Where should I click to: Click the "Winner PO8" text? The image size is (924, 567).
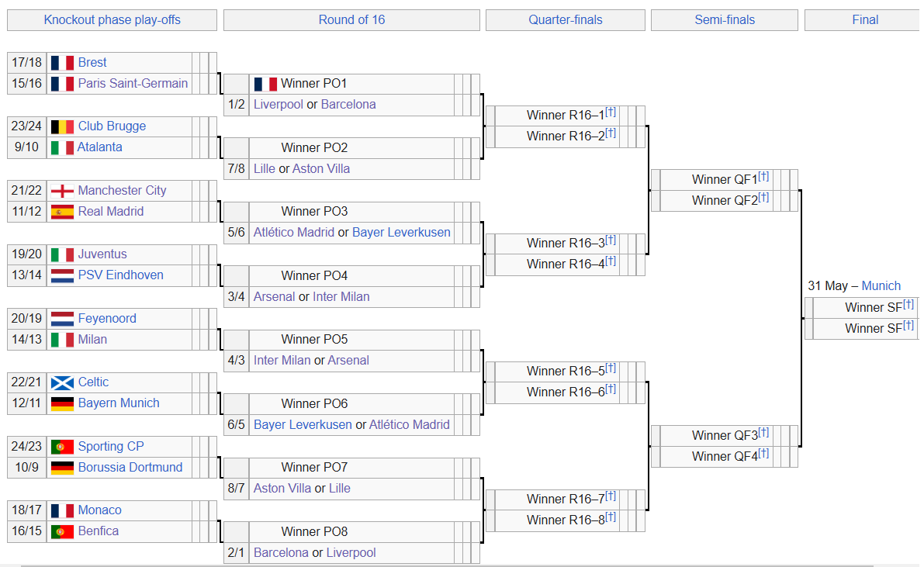[x=314, y=531]
